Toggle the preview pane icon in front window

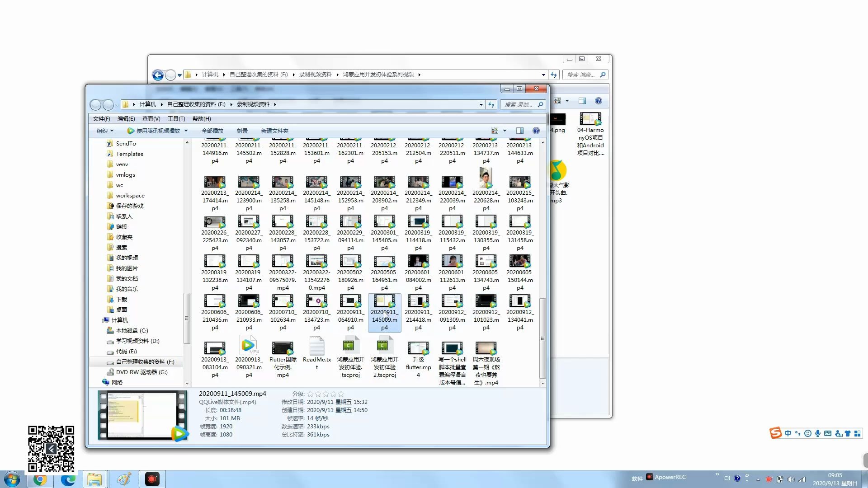(x=519, y=131)
